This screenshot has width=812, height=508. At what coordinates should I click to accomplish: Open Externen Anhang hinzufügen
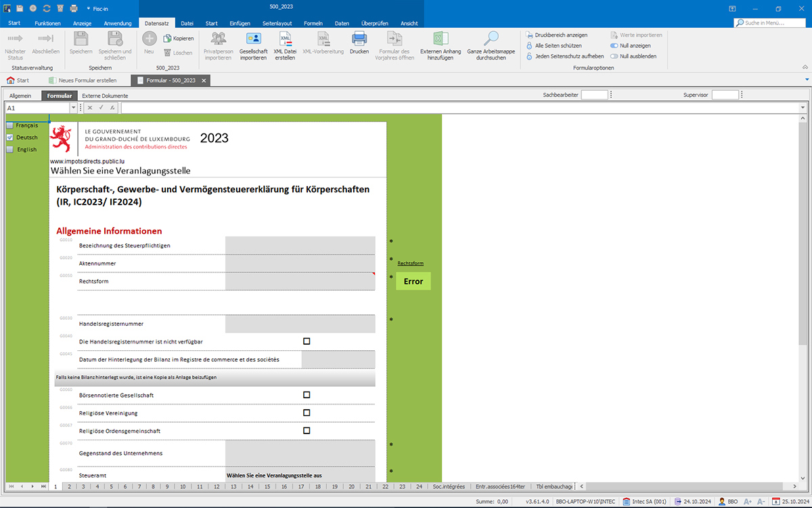click(441, 39)
